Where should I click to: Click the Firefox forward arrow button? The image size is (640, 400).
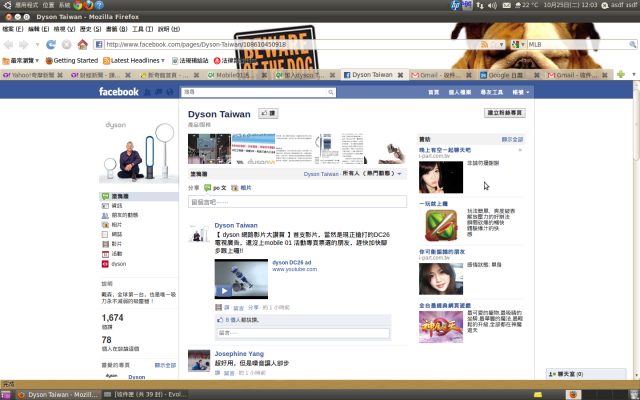(x=24, y=44)
